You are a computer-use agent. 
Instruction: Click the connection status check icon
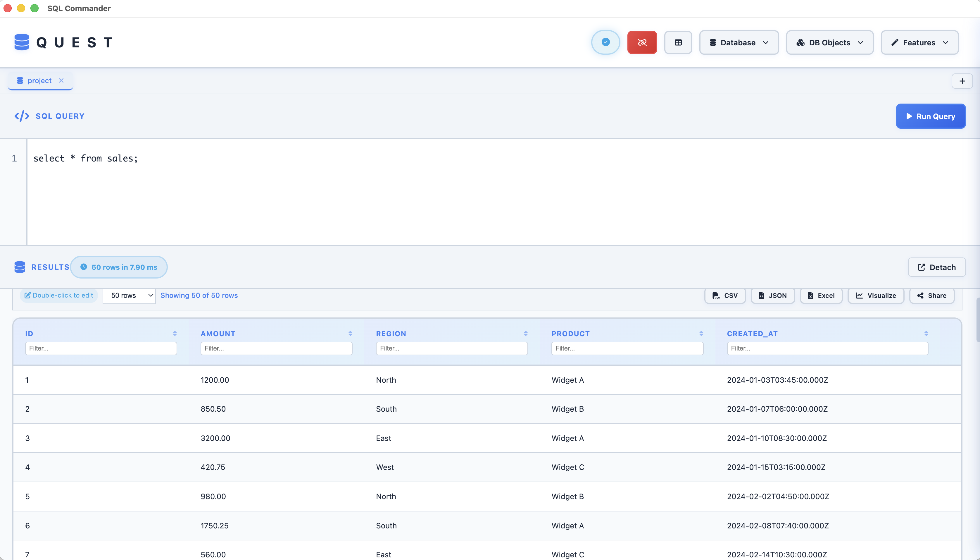tap(605, 42)
